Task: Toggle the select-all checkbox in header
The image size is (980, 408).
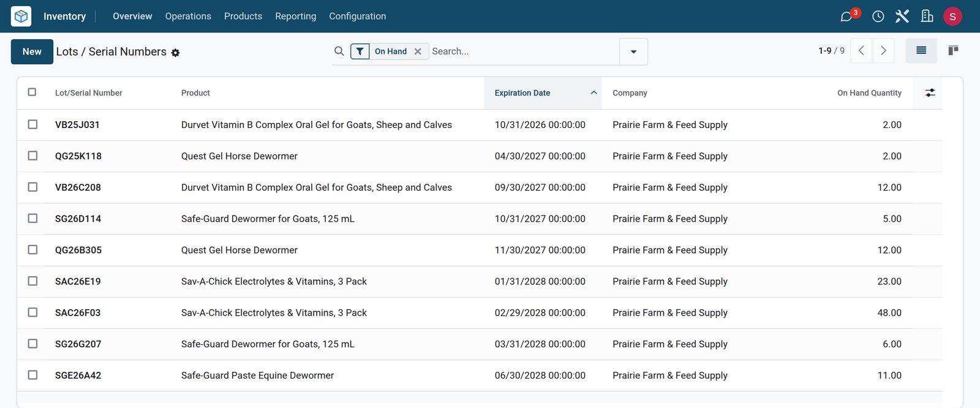Action: click(32, 93)
